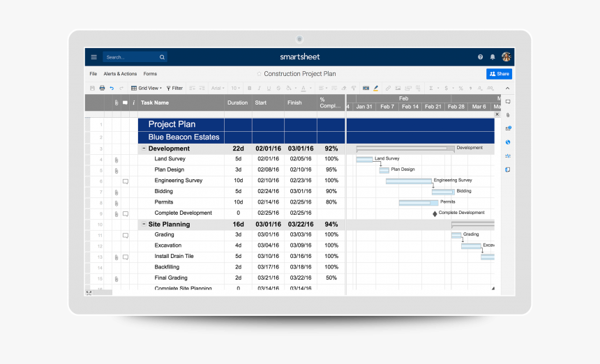Screen dimensions: 600x364
Task: Click the notifications bell icon
Action: (x=493, y=57)
